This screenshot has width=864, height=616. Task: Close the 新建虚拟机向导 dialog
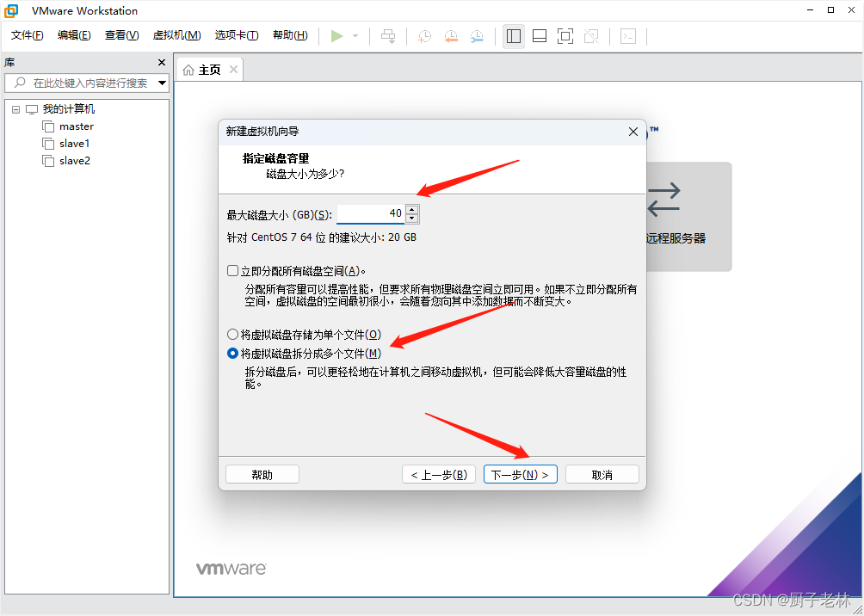click(x=633, y=132)
